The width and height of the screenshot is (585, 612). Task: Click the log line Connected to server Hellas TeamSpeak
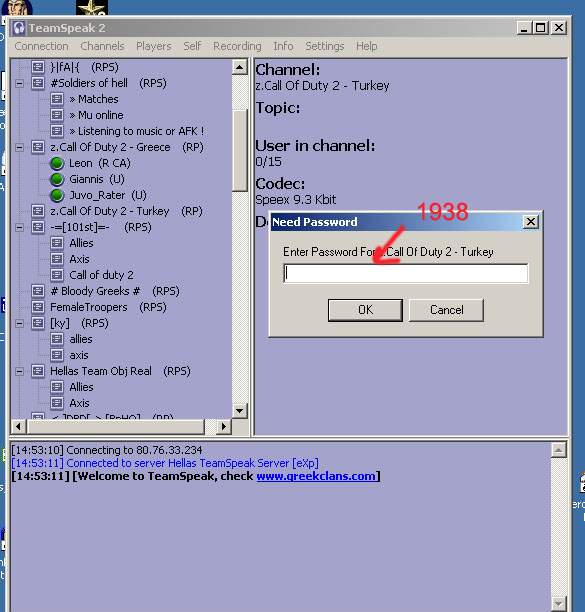click(165, 463)
